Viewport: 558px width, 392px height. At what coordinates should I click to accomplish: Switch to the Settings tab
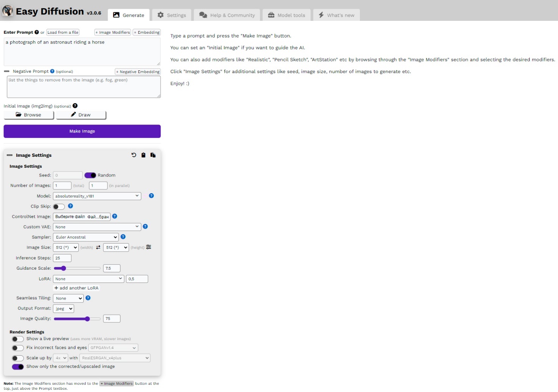pos(172,15)
